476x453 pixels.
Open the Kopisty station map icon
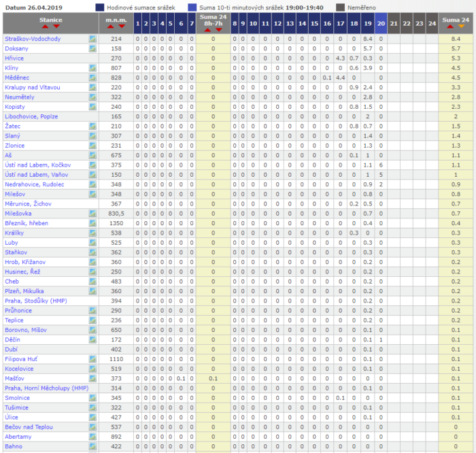(x=92, y=107)
